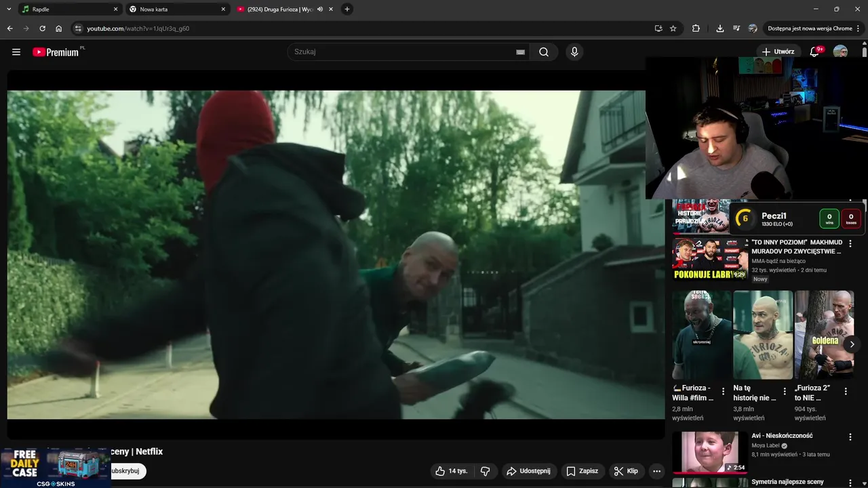Open the Chrome extensions puzzle icon
The image size is (868, 488).
(696, 28)
